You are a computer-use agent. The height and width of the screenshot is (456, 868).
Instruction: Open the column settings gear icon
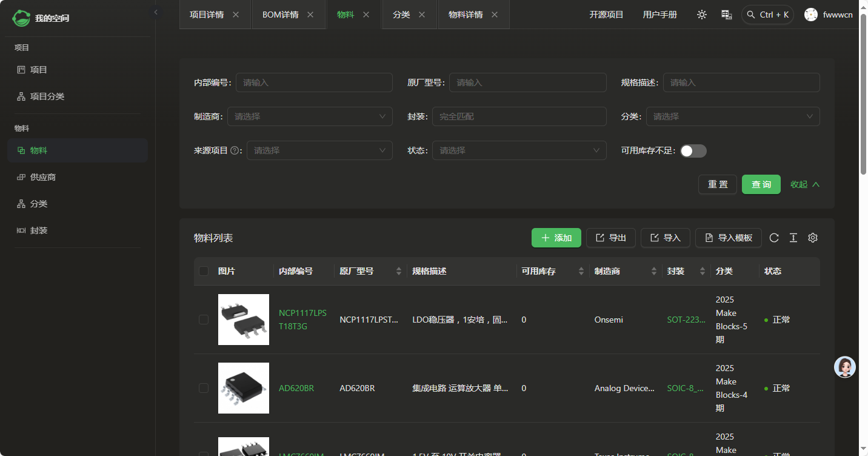click(x=813, y=238)
